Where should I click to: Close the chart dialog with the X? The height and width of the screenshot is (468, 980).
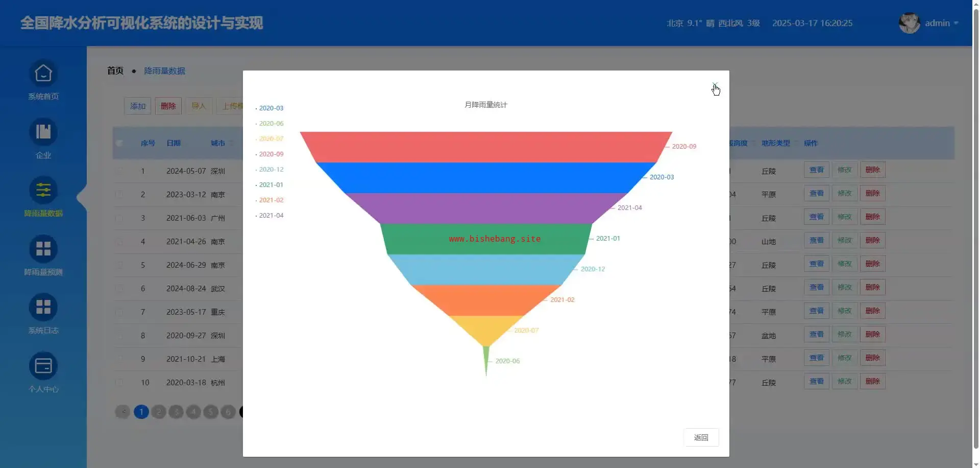715,85
